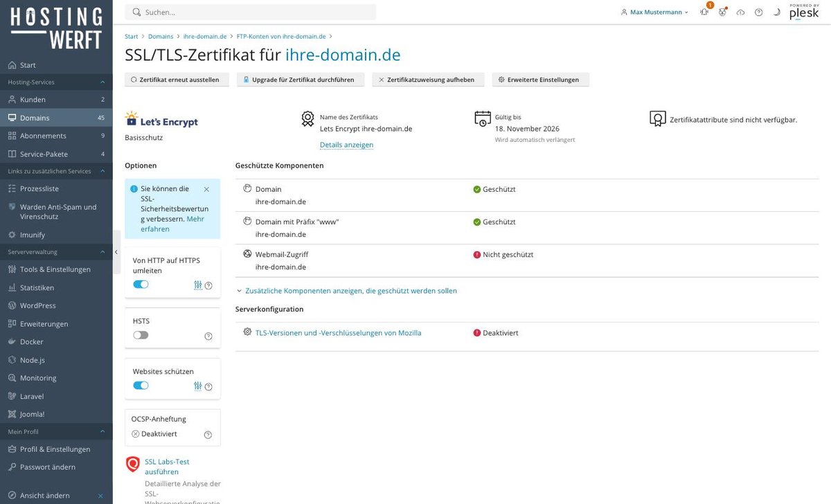Open Joomla! in sidebar
The height and width of the screenshot is (504, 831).
(x=56, y=414)
